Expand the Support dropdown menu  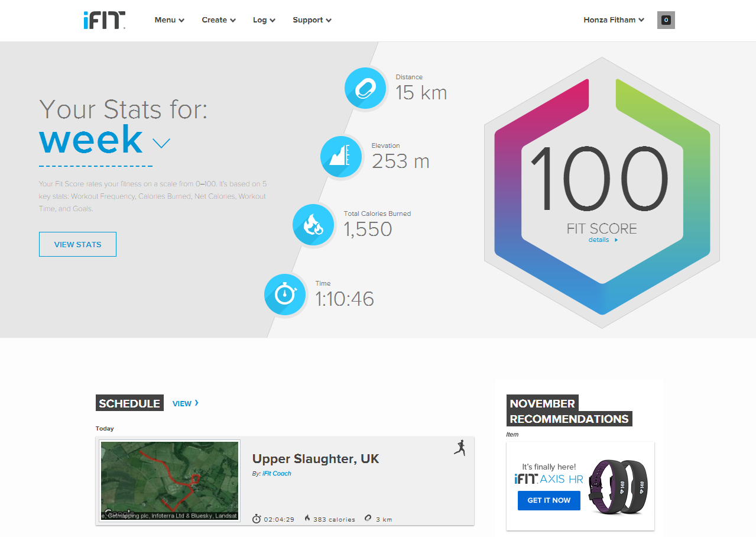[312, 20]
